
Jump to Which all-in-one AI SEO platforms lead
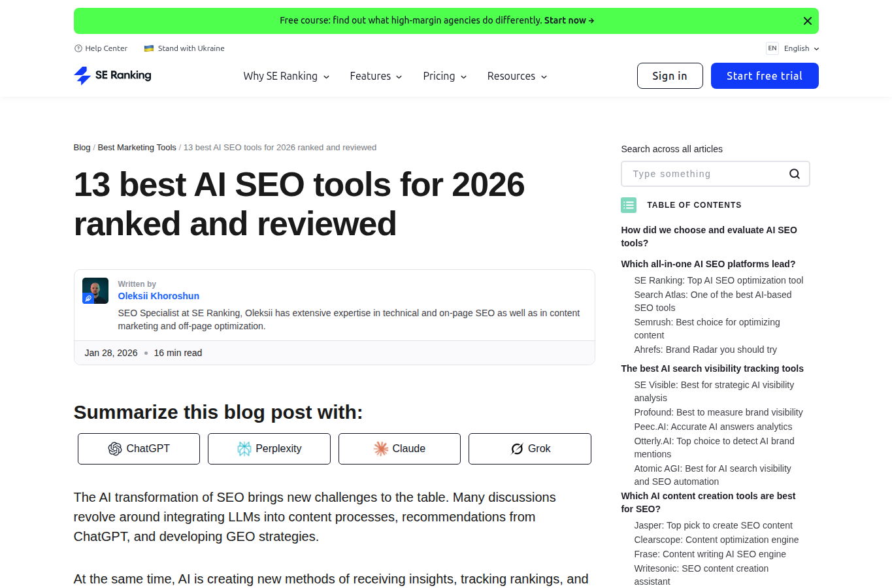pos(708,264)
